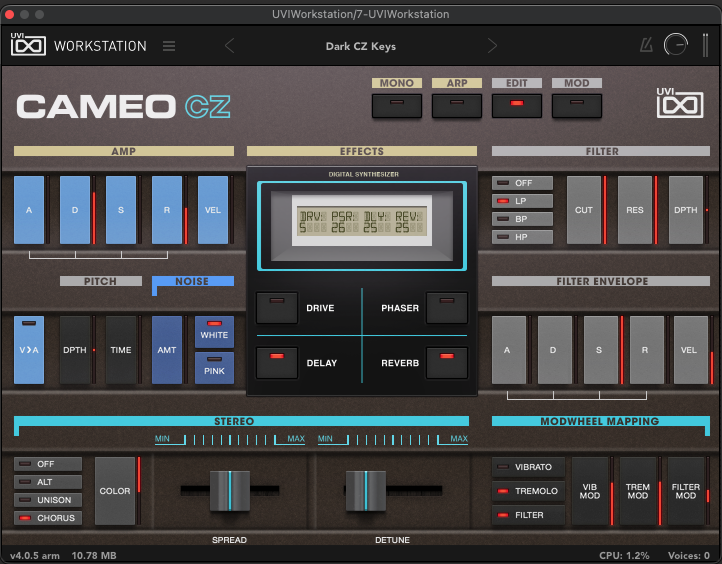722x564 pixels.
Task: Click the master volume knob in top bar
Action: pos(675,45)
